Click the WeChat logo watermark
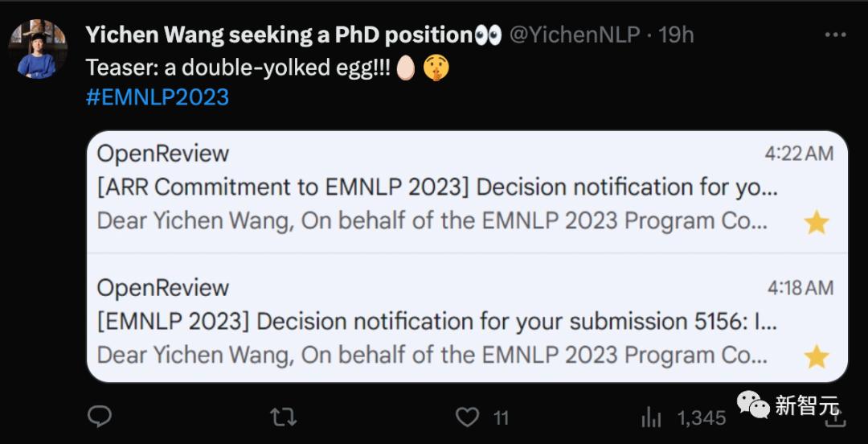 tap(753, 405)
